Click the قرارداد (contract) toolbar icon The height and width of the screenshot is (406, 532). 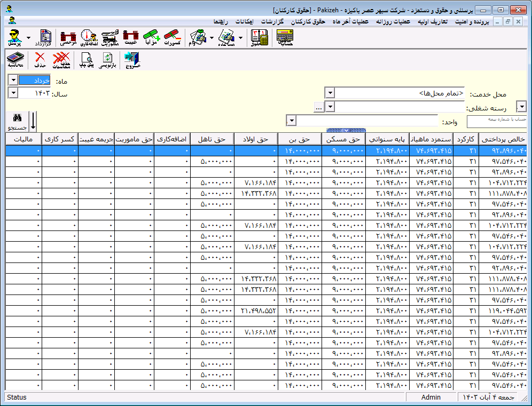[x=43, y=38]
